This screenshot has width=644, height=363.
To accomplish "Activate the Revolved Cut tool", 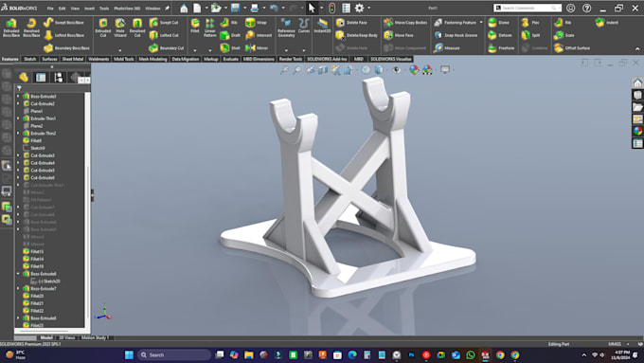I will pos(137,27).
